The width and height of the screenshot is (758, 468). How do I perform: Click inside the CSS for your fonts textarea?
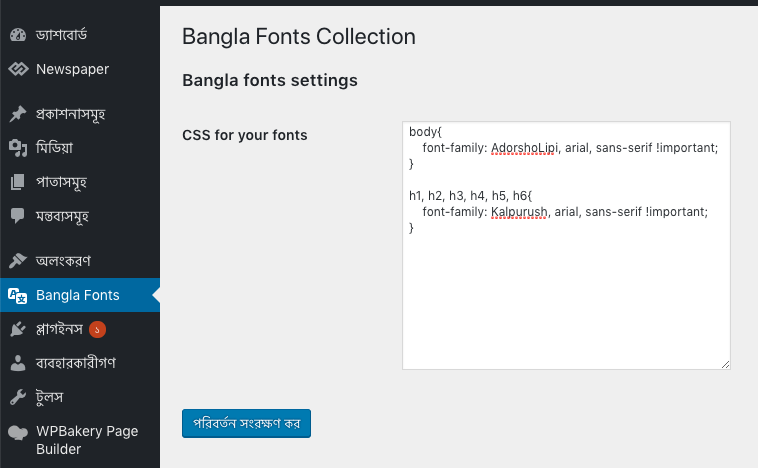[x=566, y=246]
